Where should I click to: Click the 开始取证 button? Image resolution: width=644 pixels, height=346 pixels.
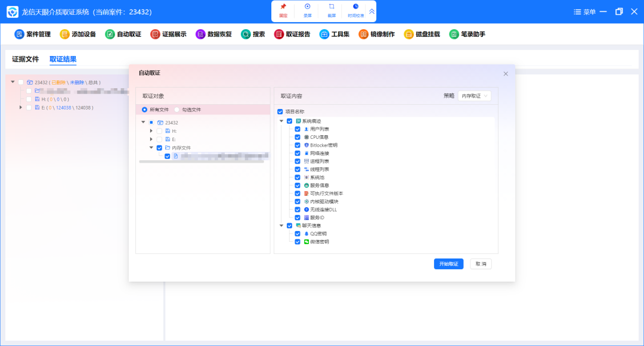pyautogui.click(x=448, y=264)
